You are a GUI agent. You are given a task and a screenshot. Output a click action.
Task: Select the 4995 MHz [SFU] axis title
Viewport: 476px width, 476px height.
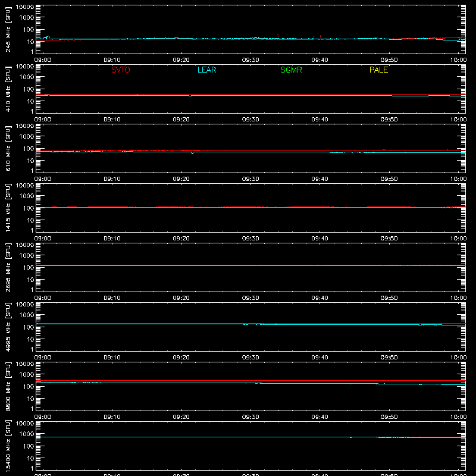(8, 327)
